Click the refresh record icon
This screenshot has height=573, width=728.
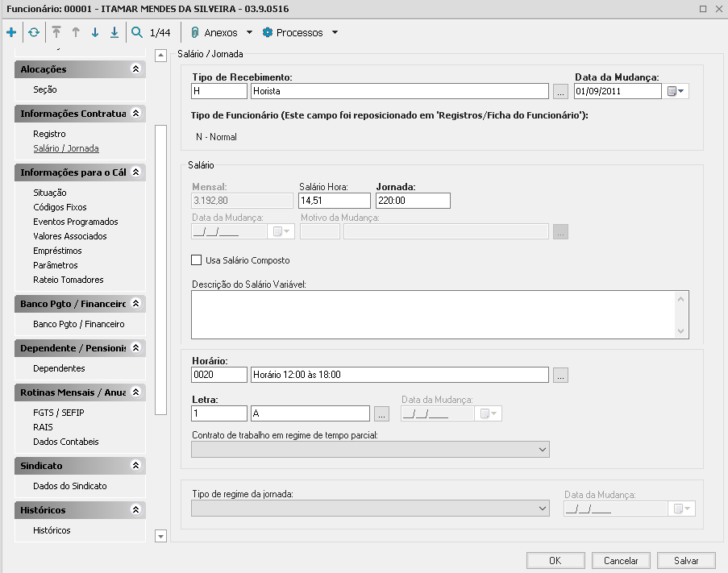pos(34,32)
